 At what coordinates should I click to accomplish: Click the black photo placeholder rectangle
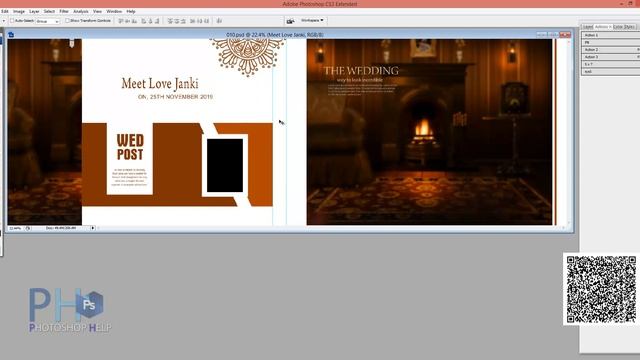pos(225,165)
